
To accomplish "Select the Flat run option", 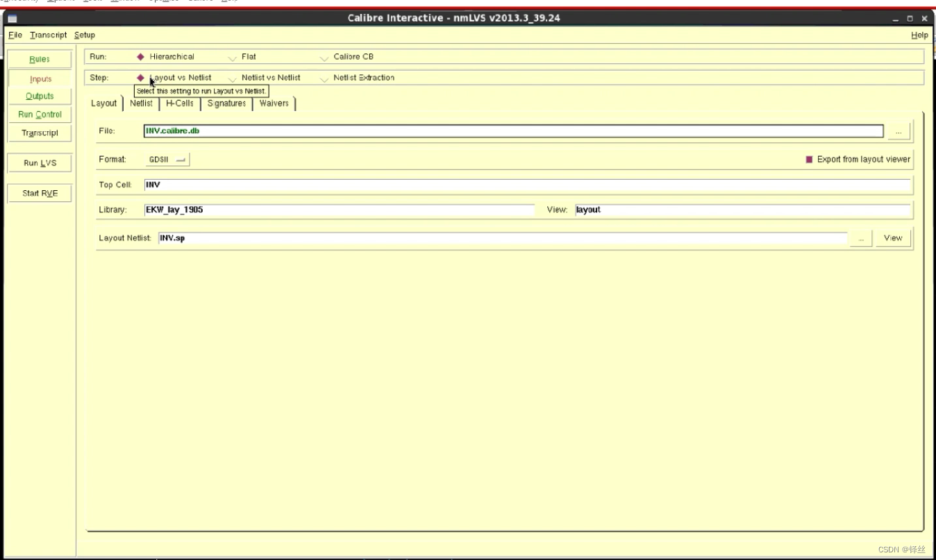I will pos(242,57).
